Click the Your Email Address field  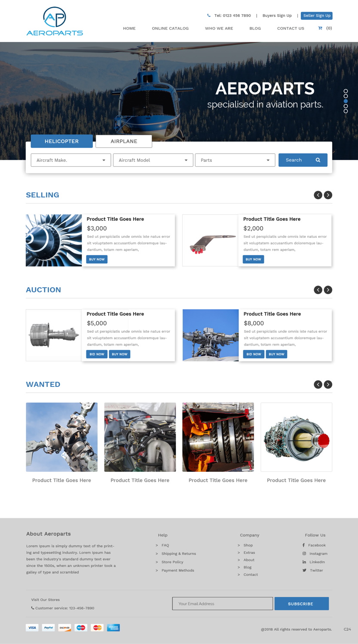[x=223, y=604]
